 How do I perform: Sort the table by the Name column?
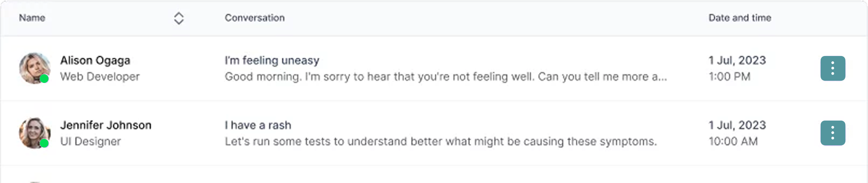point(179,18)
